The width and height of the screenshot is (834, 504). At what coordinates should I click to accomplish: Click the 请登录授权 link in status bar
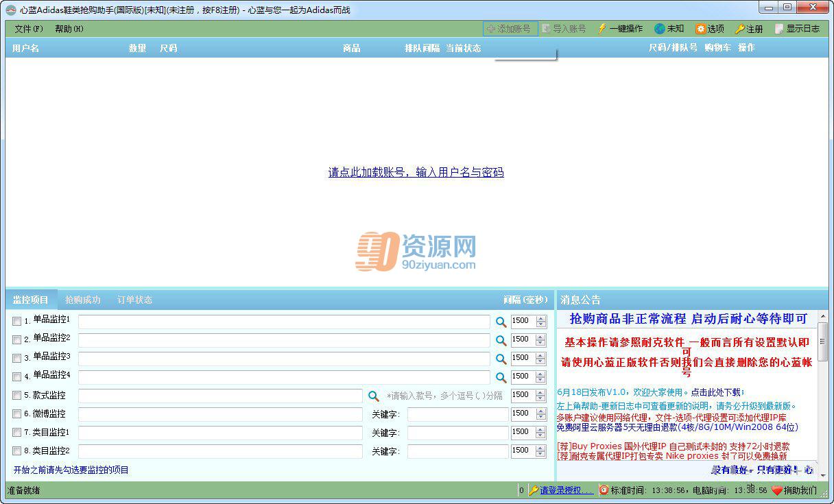567,490
